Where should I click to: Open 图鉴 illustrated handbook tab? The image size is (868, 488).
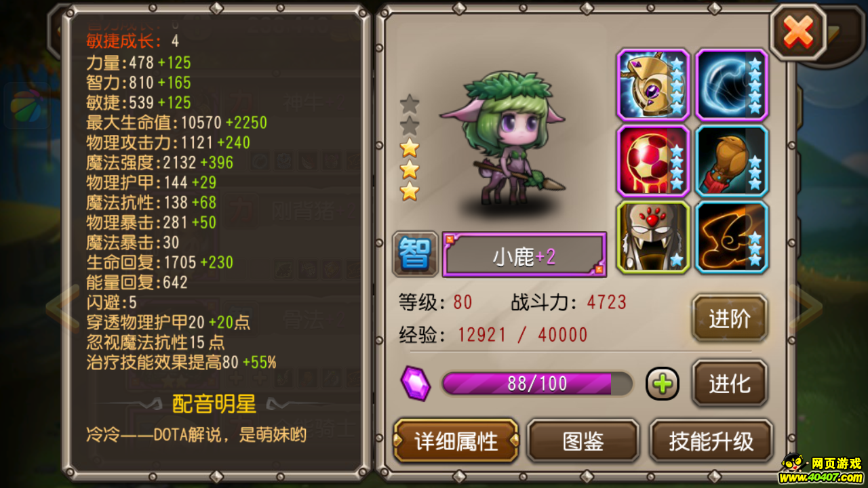(x=583, y=441)
